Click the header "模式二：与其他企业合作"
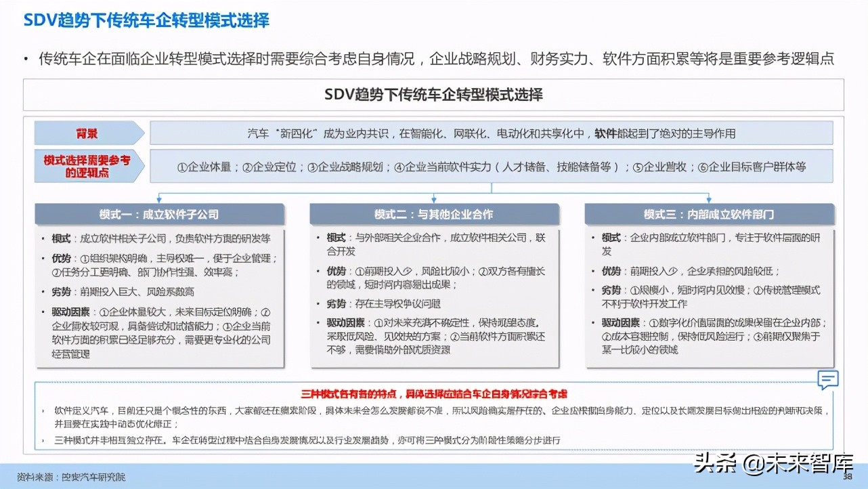Viewport: 868px width, 489px height. [x=433, y=214]
